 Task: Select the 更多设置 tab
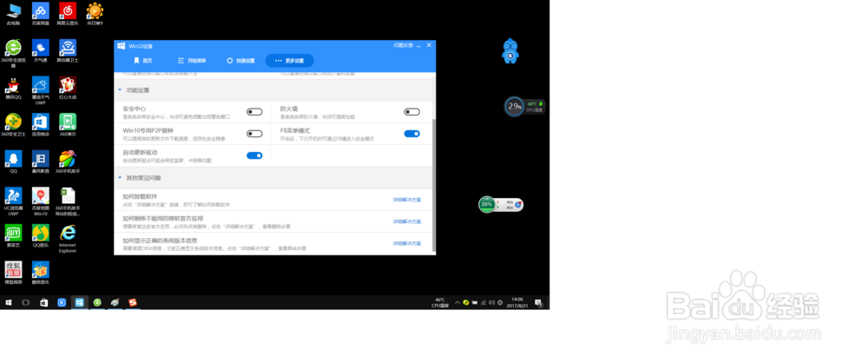coord(290,61)
